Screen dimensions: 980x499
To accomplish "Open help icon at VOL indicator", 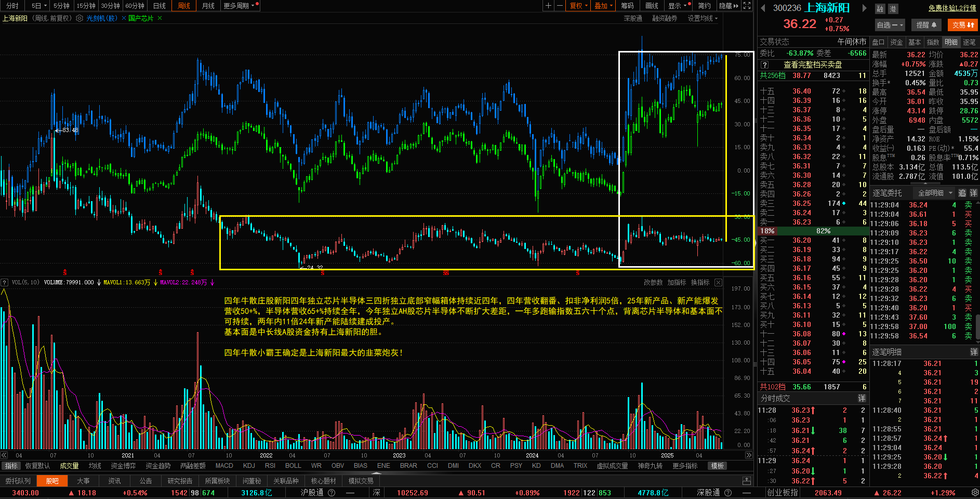I will point(5,282).
